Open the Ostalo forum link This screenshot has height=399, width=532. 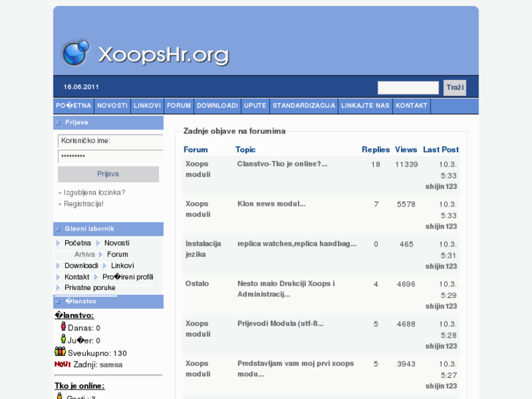[x=197, y=283]
